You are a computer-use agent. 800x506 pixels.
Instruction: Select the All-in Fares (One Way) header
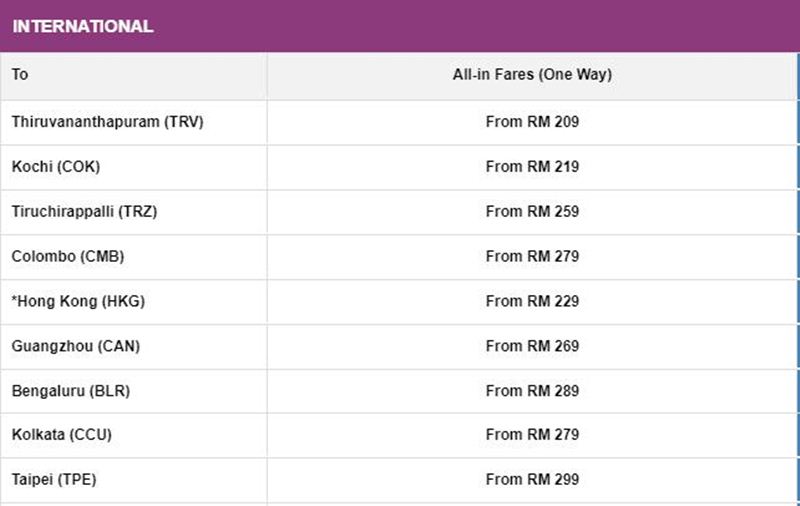coord(532,74)
